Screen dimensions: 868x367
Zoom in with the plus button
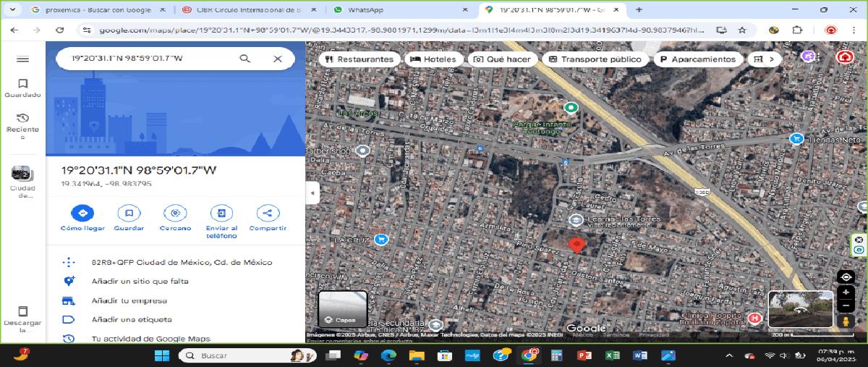[x=846, y=293]
